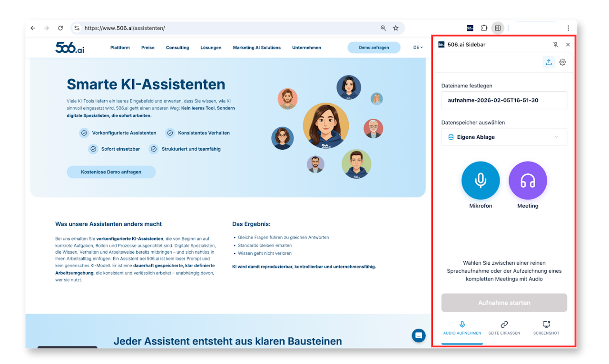
Task: Open sidebar settings gear
Action: click(x=563, y=62)
